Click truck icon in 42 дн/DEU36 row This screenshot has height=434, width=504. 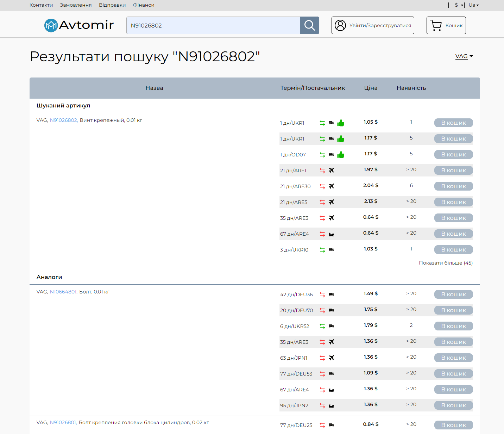tap(332, 294)
